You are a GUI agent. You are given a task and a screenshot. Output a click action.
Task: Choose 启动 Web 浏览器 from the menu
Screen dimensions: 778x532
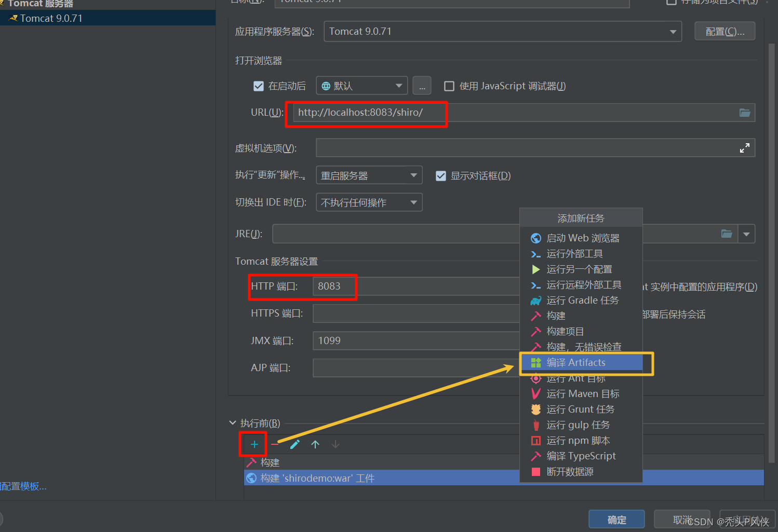(581, 238)
